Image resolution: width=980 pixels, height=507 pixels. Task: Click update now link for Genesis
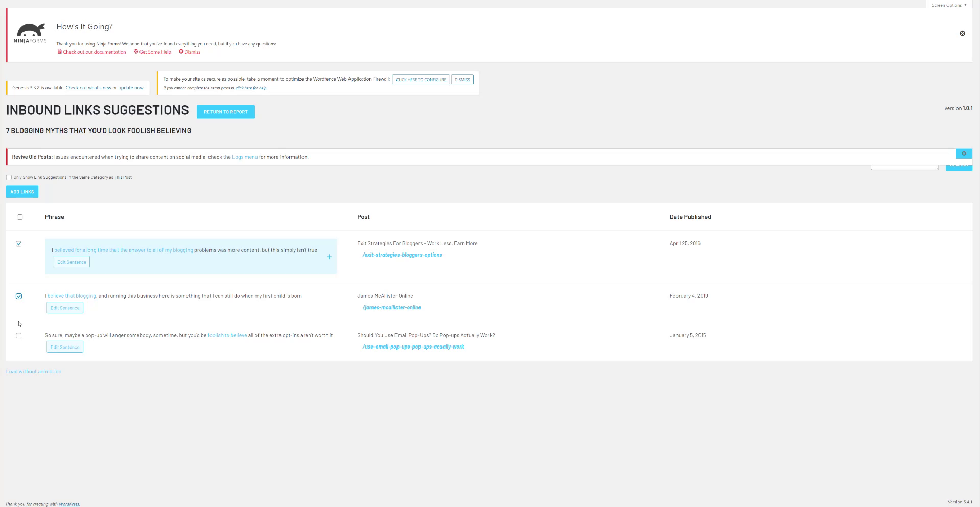131,88
